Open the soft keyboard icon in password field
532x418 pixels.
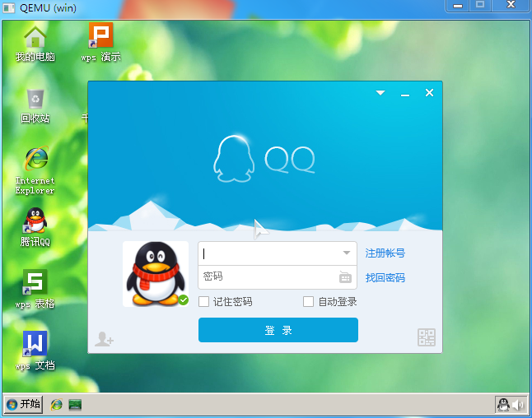coord(345,277)
